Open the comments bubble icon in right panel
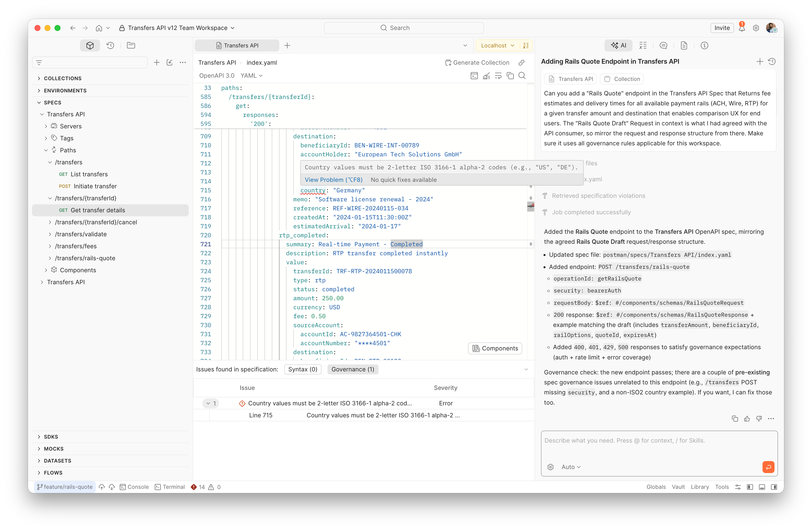 pyautogui.click(x=663, y=45)
